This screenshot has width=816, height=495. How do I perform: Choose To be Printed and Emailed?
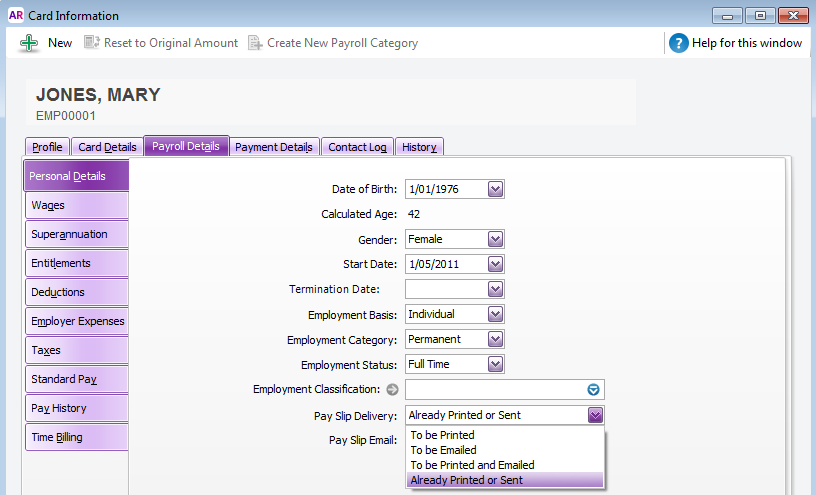click(x=472, y=465)
